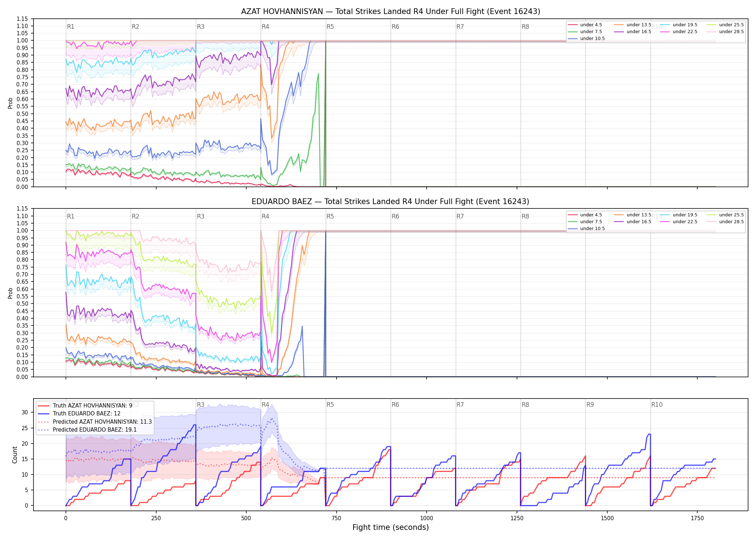
Task: Click R4 round marker in Hovhannisyan chart
Action: tap(265, 27)
